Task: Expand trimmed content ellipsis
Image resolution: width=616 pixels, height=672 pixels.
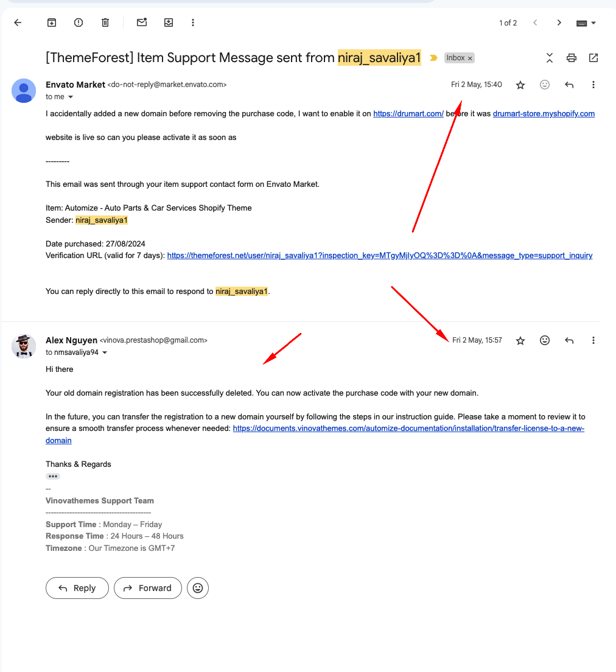Action: click(53, 477)
